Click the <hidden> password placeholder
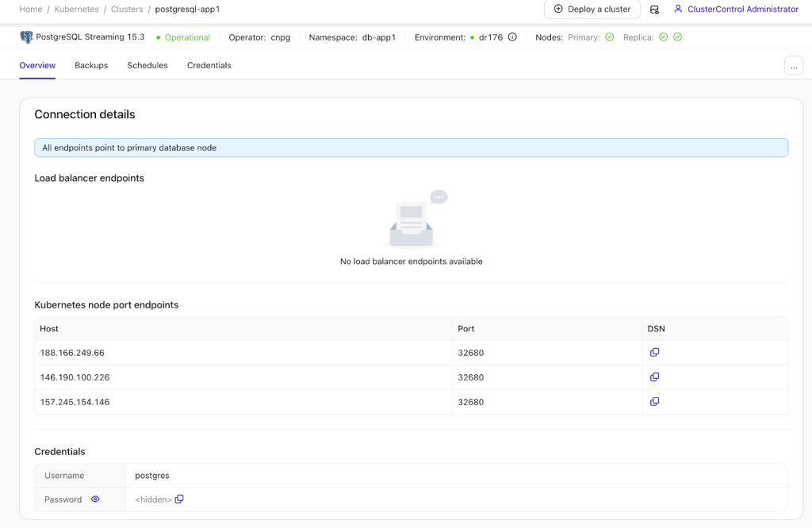The height and width of the screenshot is (528, 812). click(x=153, y=499)
